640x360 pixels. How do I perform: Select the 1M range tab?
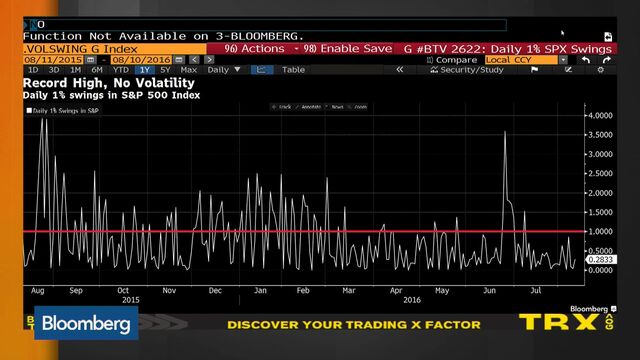76,70
